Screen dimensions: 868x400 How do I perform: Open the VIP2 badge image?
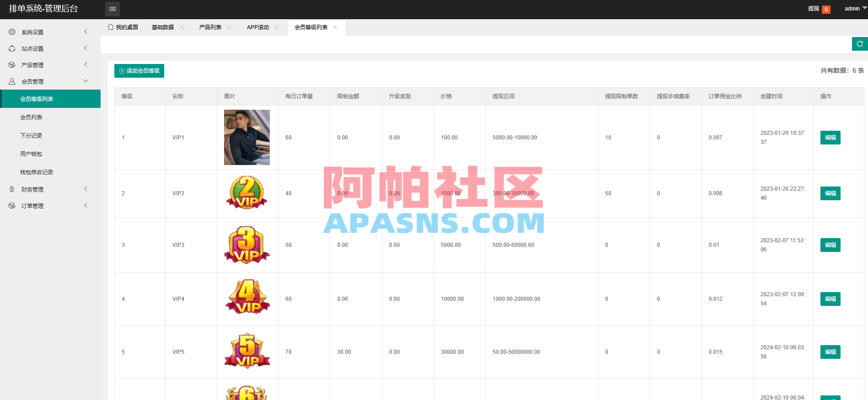tap(247, 193)
